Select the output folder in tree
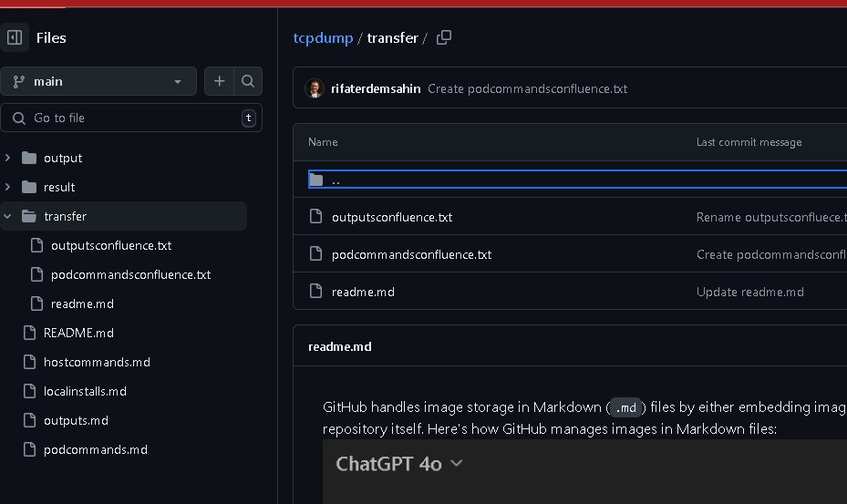847x504 pixels. pos(63,158)
